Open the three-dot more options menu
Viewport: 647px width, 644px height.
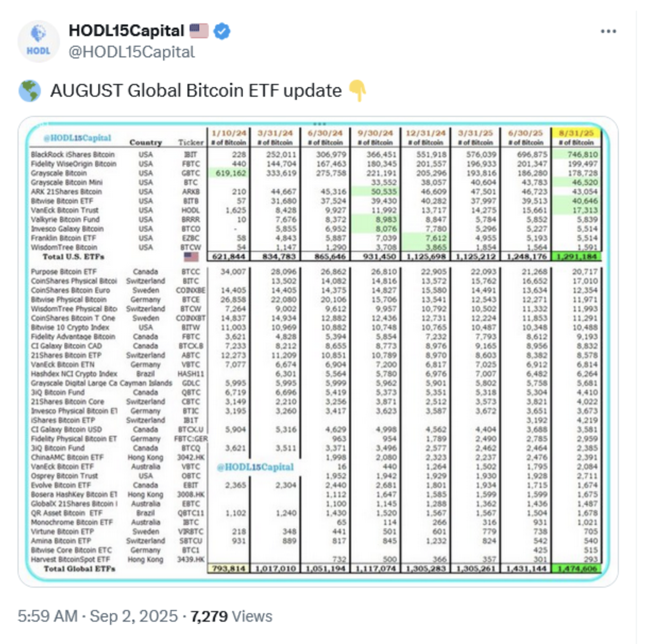pos(608,31)
